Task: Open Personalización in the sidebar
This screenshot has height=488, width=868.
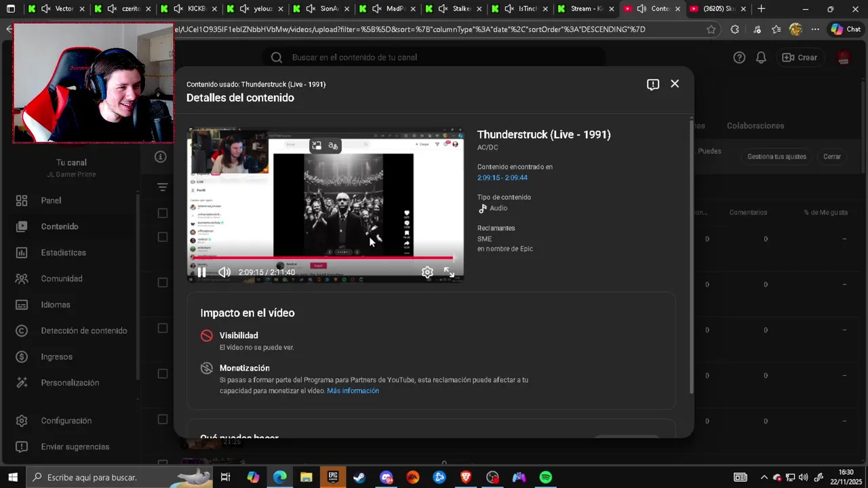Action: click(x=70, y=383)
